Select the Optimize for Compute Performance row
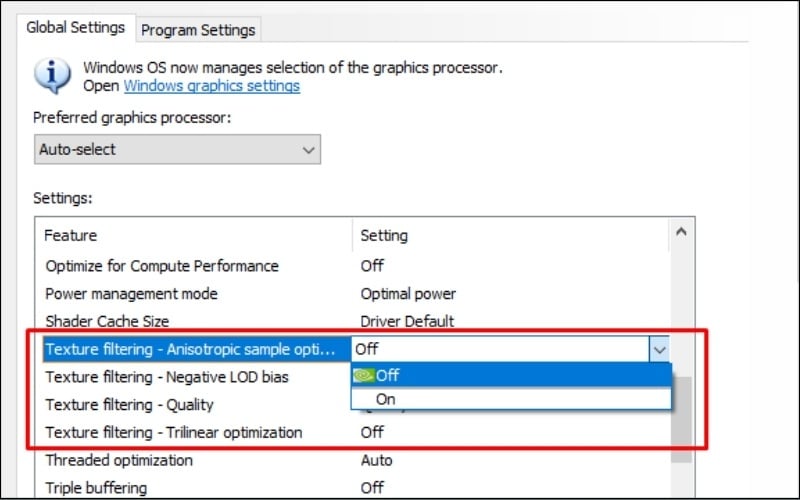Image resolution: width=800 pixels, height=500 pixels. tap(161, 266)
